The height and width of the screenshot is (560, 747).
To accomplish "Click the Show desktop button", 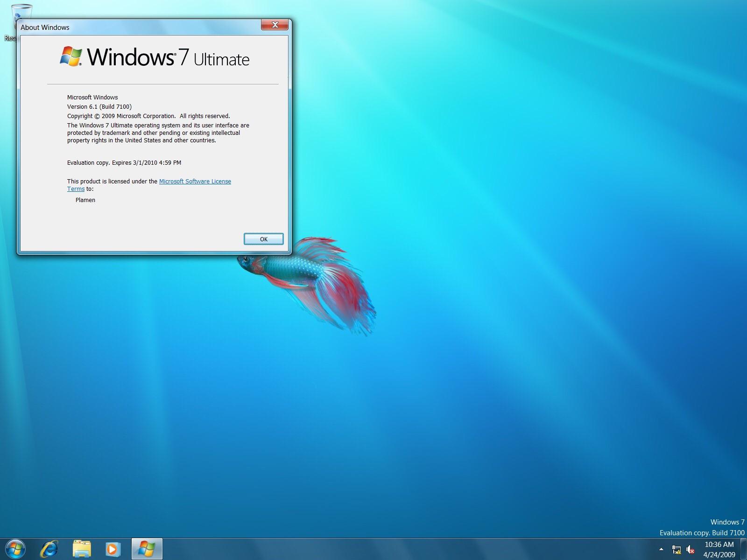I will point(743,549).
